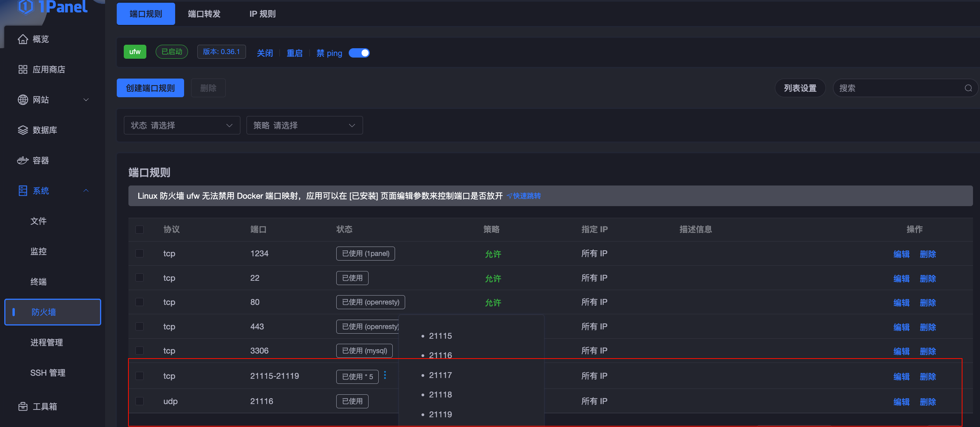Image resolution: width=980 pixels, height=427 pixels.
Task: Click 编辑 for port 443 row
Action: [901, 327]
